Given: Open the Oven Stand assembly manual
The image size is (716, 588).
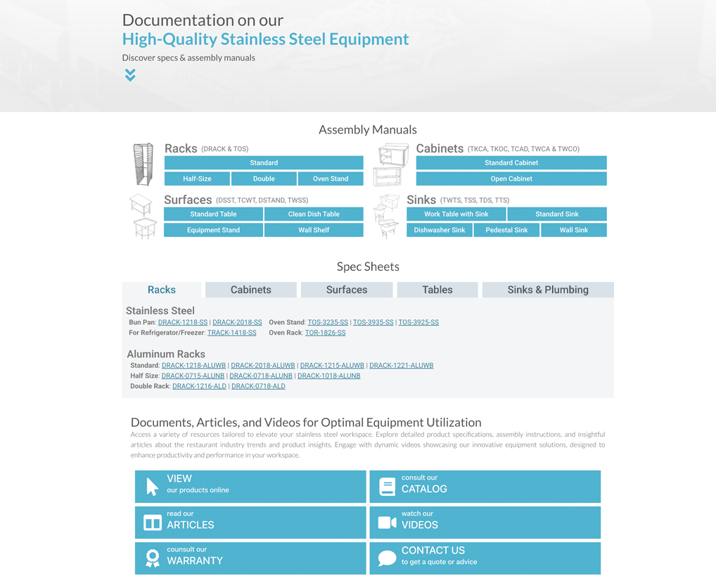Looking at the screenshot, I should point(331,179).
